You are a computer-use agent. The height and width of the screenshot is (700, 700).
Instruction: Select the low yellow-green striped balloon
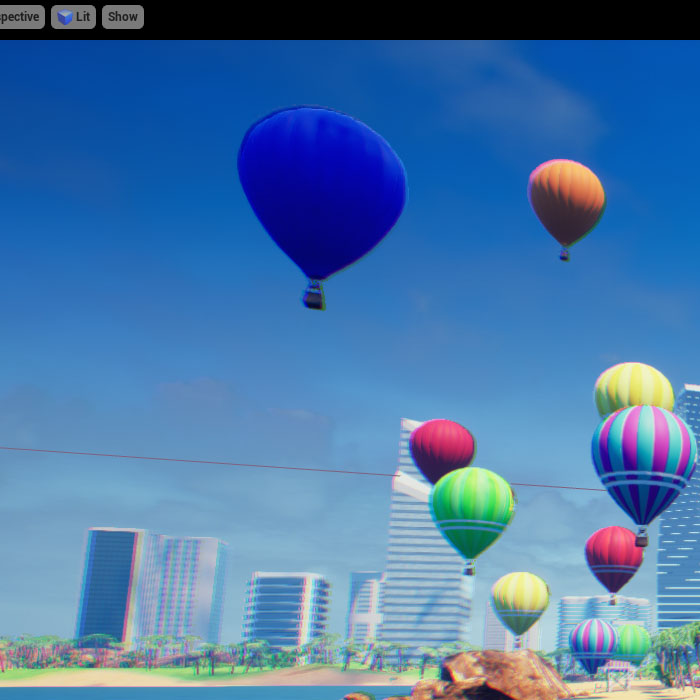[520, 600]
